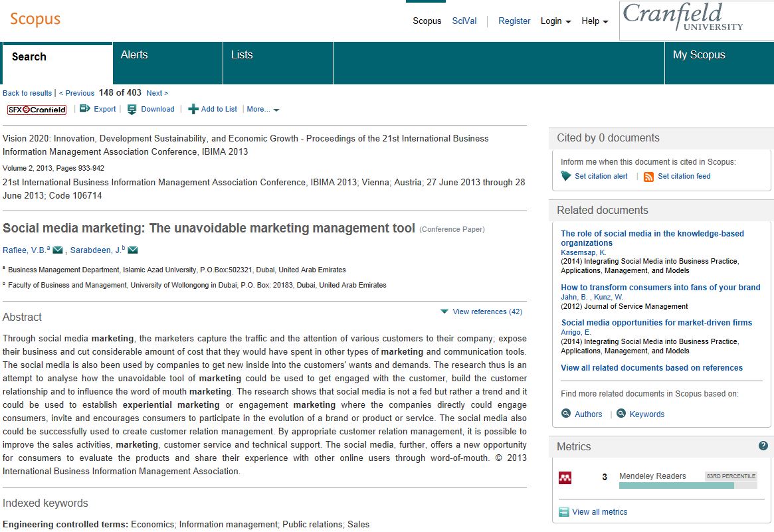Screen dimensions: 774x532
Task: Switch to the Alerts tab
Action: click(x=134, y=55)
